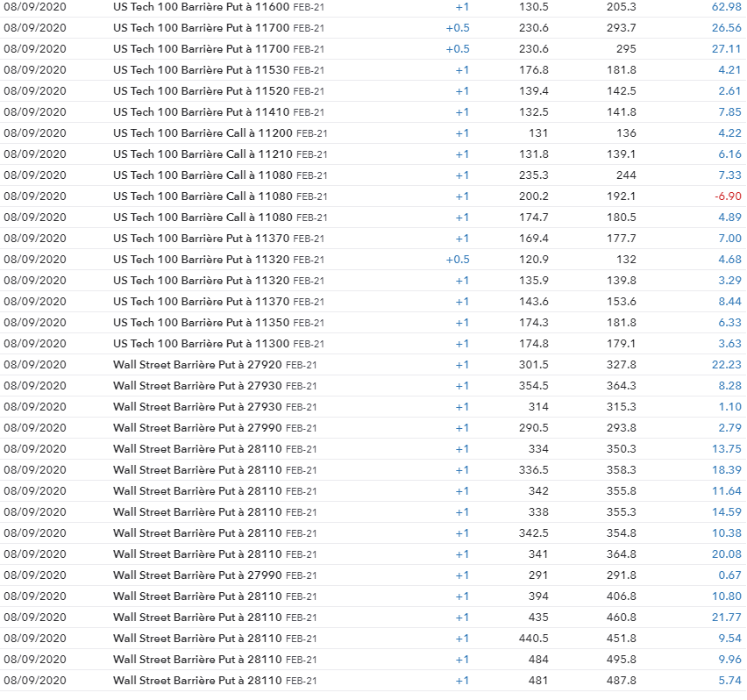Viewport: 747px width, 700px height.
Task: Click the closing price 355.3
Action: 622,511
